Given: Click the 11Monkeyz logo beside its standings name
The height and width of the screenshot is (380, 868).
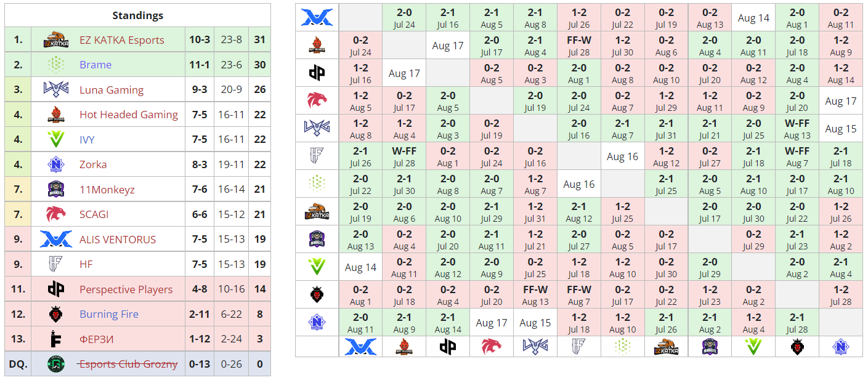Looking at the screenshot, I should coord(56,190).
